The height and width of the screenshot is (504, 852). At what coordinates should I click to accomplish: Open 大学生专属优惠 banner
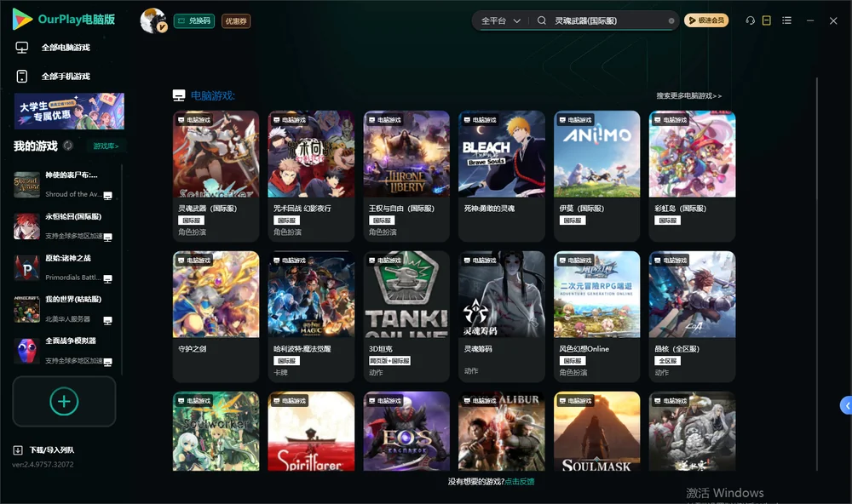70,111
